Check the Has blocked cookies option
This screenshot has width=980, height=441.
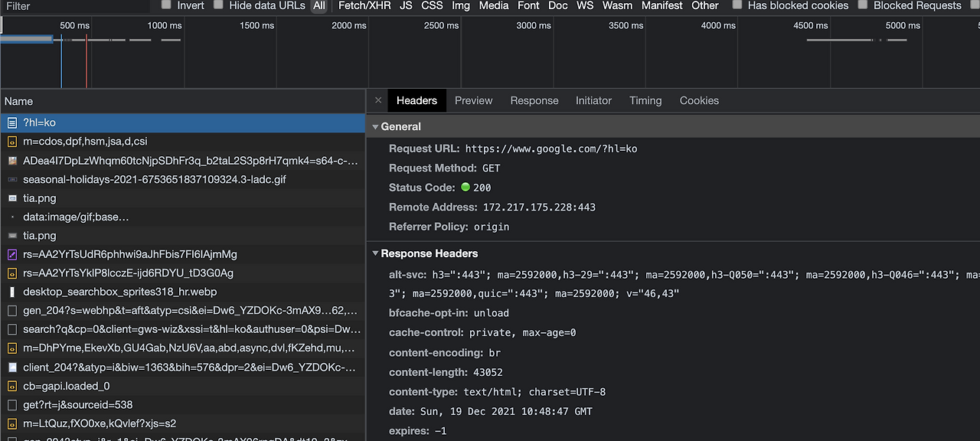tap(737, 5)
